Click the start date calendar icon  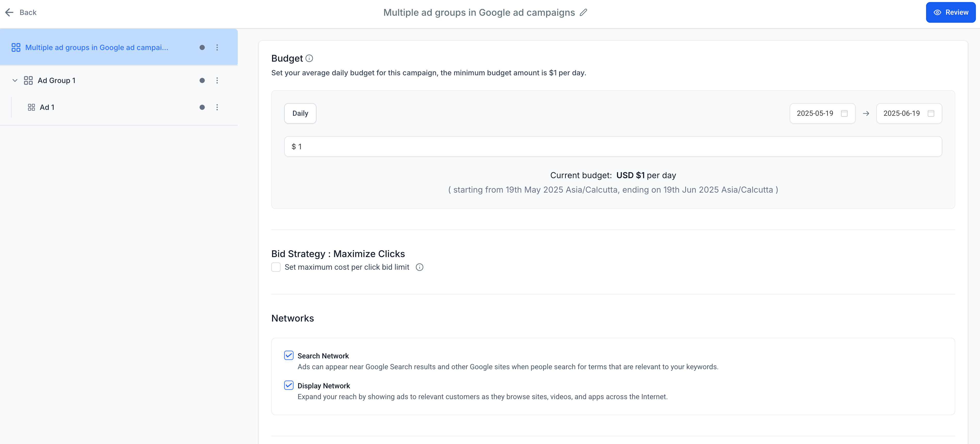pos(844,113)
